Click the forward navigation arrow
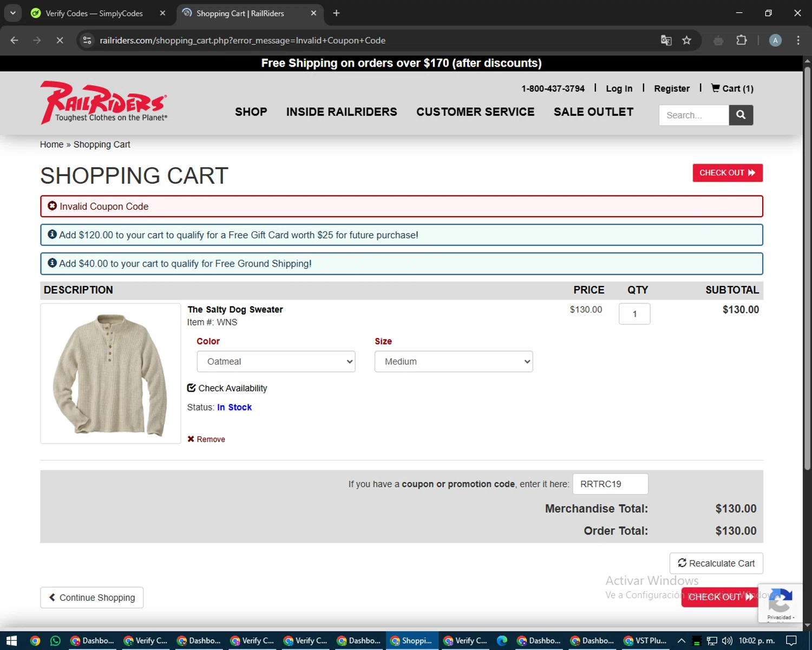 point(37,40)
